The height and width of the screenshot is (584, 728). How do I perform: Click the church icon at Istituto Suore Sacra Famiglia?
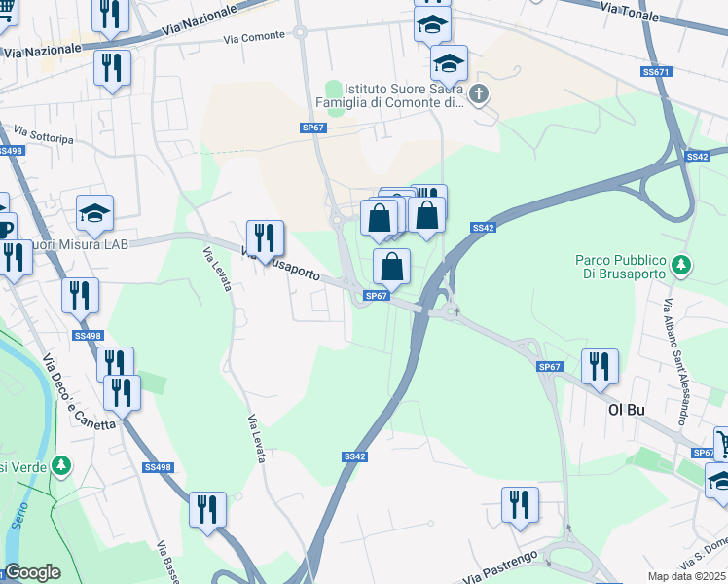479,94
